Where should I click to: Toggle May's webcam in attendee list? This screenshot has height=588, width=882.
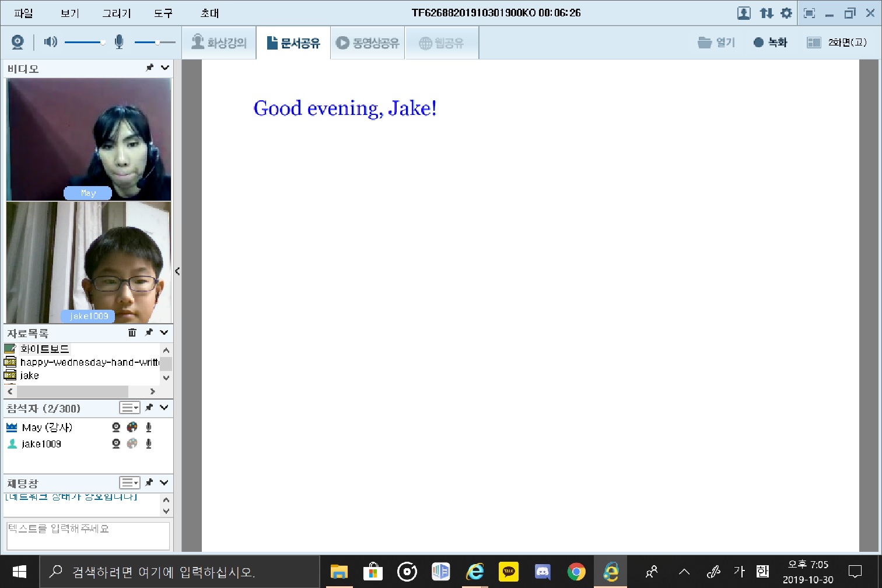(116, 428)
